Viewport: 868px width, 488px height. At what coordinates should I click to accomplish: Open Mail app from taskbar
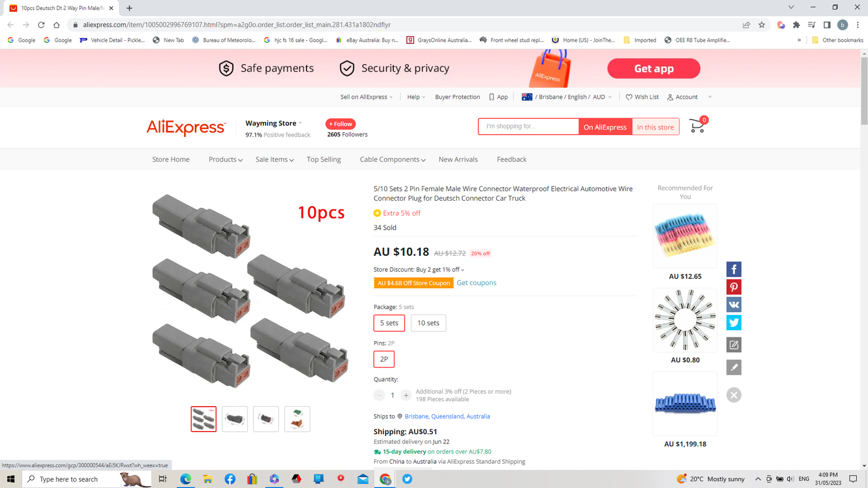click(363, 479)
